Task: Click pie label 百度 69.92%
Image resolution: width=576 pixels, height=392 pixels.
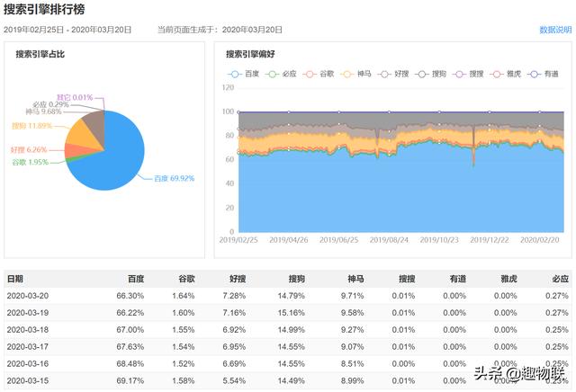Action: click(x=174, y=178)
